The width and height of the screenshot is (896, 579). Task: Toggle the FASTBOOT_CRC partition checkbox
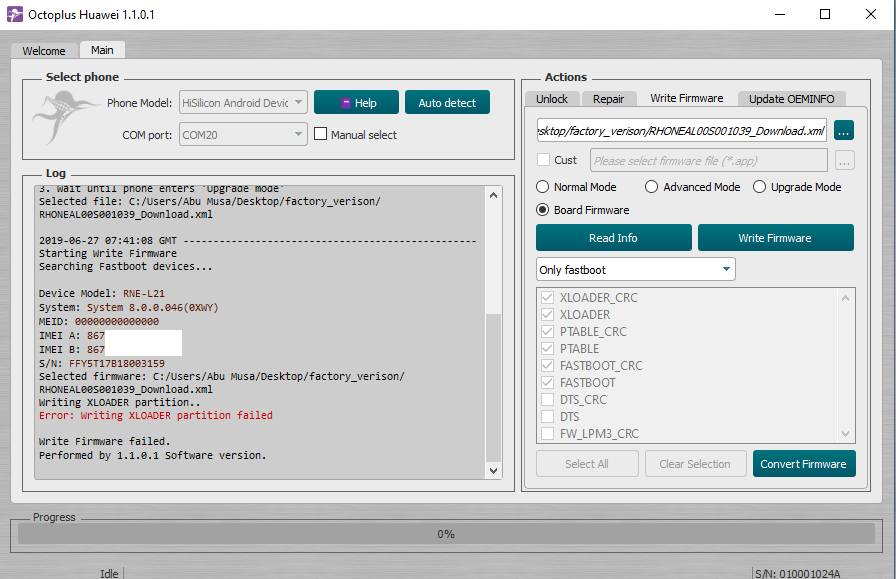[x=547, y=365]
